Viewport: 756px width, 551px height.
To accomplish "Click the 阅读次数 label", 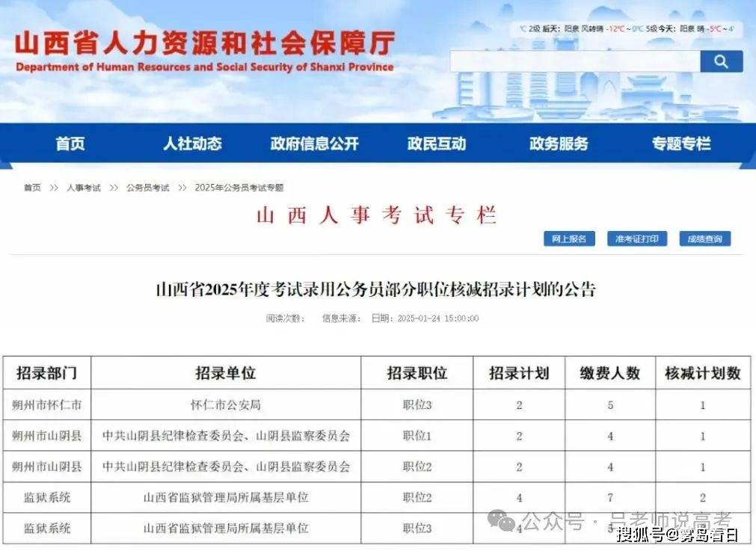I will pos(286,318).
